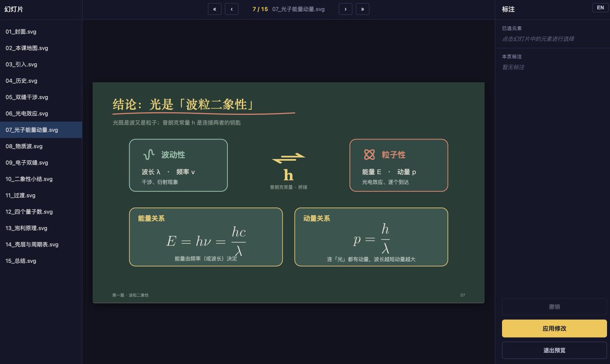
Task: Select 连「光」都有动量 caption
Action: pos(372,259)
